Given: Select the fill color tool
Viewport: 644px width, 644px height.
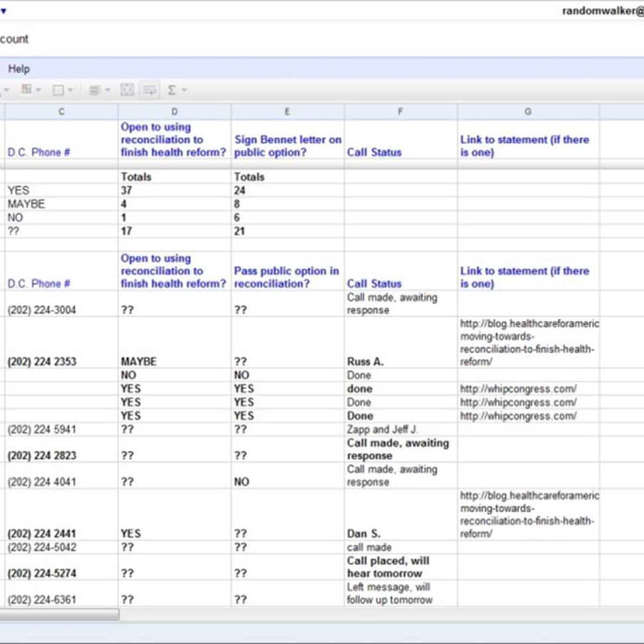Looking at the screenshot, I should [28, 89].
